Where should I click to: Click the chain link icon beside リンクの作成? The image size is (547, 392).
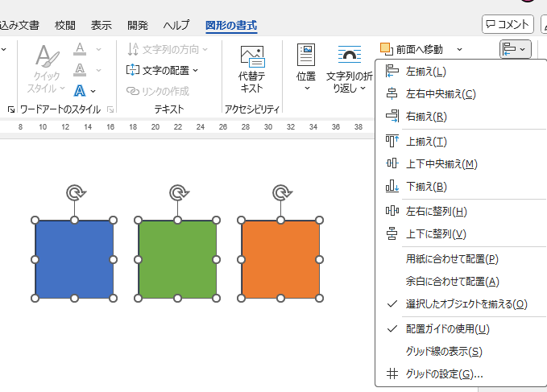[x=133, y=91]
